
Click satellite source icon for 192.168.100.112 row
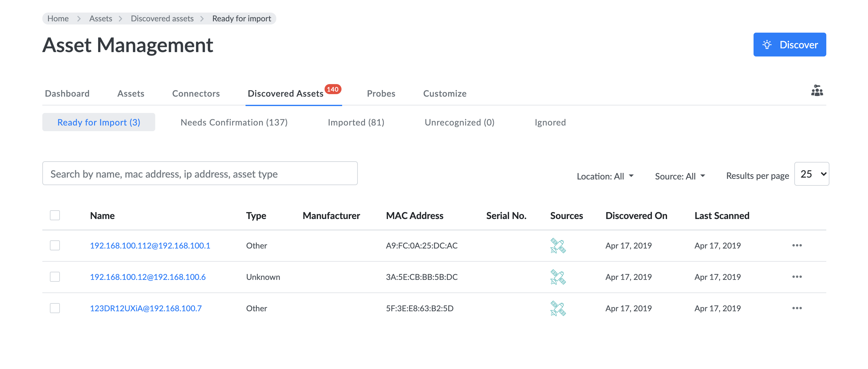click(558, 246)
